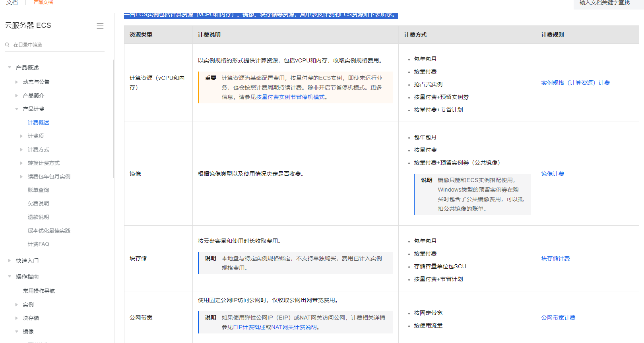Click the 文档 top navigation item
Viewport: 644px width, 343px height.
[12, 2]
